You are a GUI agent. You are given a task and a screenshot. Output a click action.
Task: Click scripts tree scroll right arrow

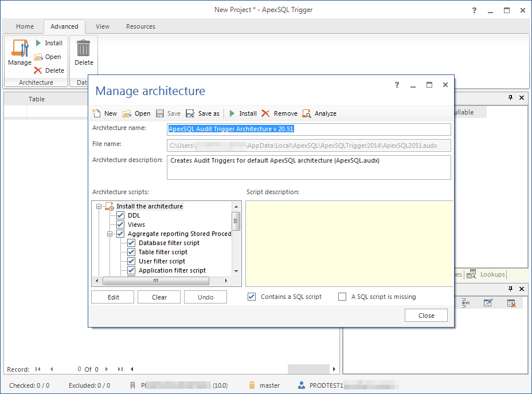[226, 281]
